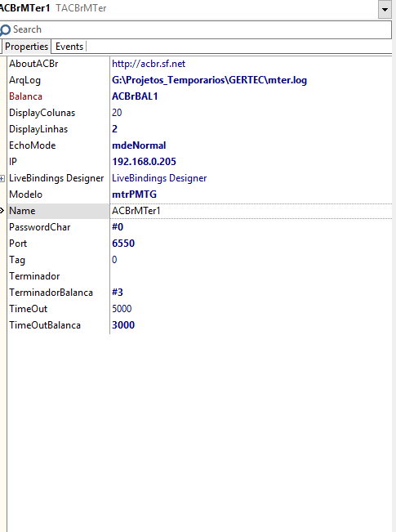Click the Search input field
The height and width of the screenshot is (532, 396).
point(196,29)
